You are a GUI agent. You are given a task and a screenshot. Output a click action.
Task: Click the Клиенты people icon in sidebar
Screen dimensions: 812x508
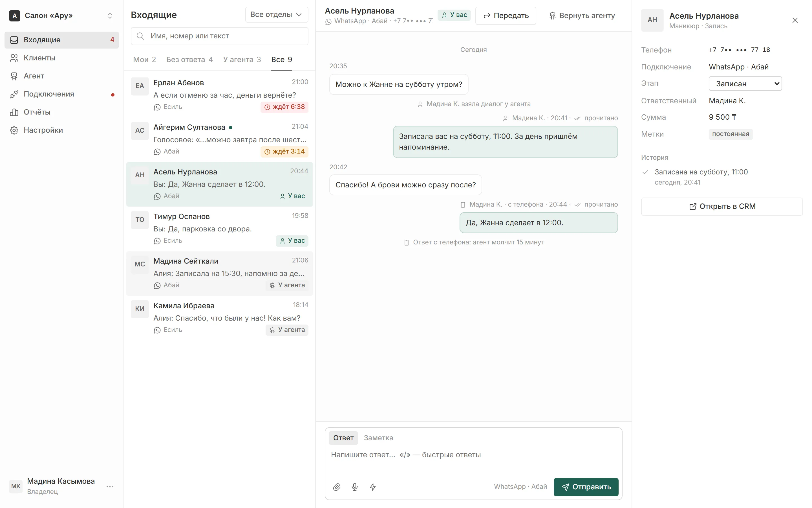pyautogui.click(x=14, y=58)
